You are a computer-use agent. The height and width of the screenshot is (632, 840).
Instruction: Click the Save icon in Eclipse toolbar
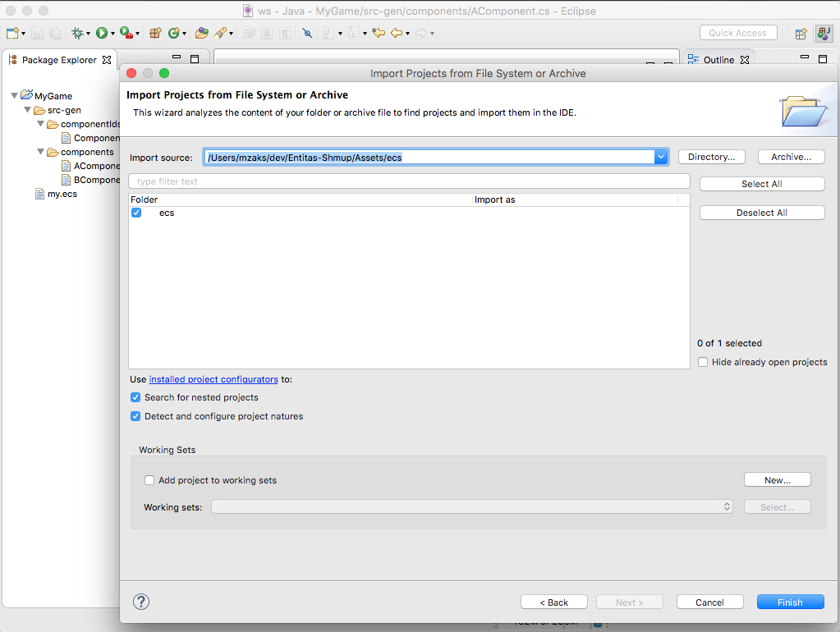[x=37, y=33]
